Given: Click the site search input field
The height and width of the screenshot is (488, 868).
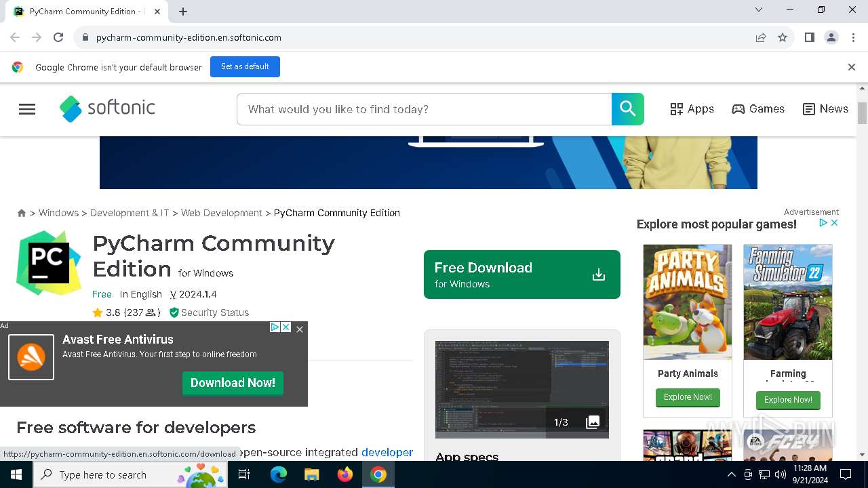Looking at the screenshot, I should click(425, 109).
